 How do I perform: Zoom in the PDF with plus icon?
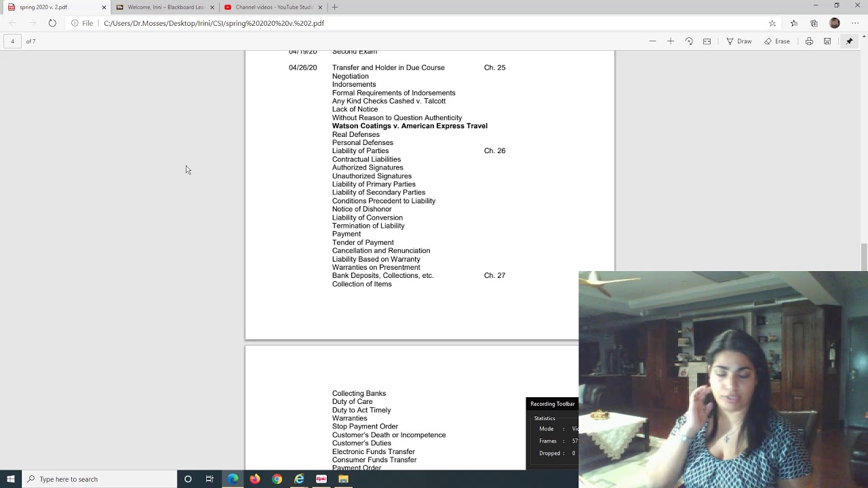(671, 41)
